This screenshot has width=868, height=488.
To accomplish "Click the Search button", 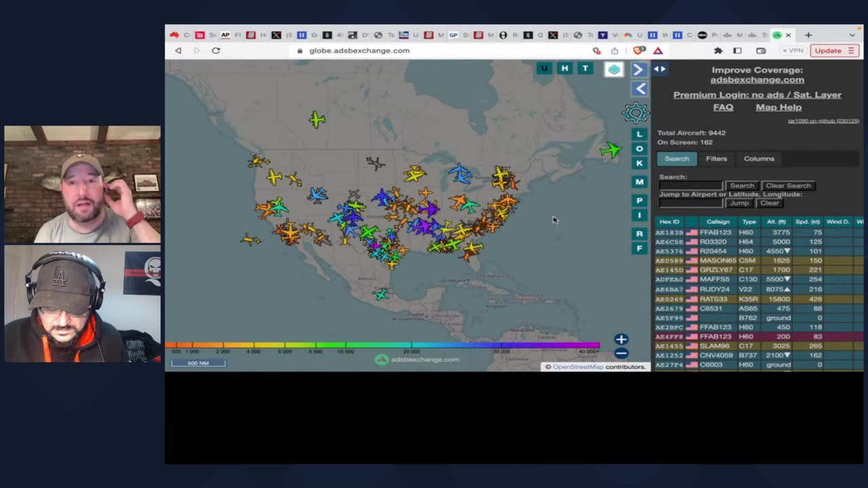I will pos(742,186).
